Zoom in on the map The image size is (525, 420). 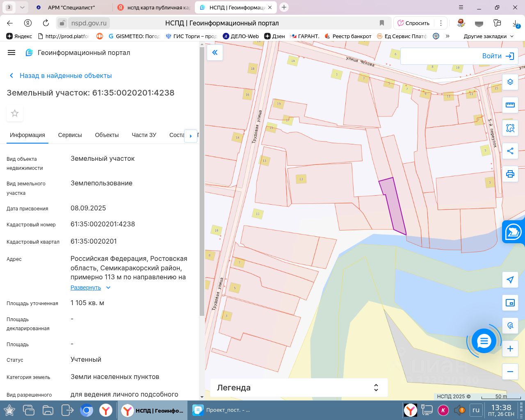click(x=510, y=349)
